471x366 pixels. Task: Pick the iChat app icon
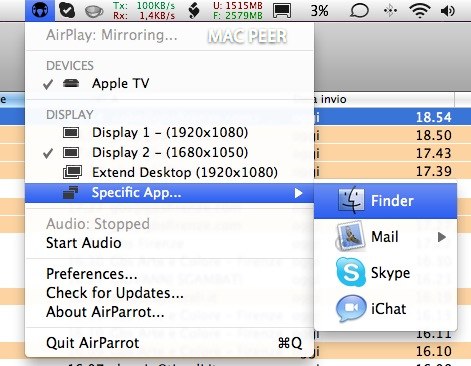[x=351, y=308]
